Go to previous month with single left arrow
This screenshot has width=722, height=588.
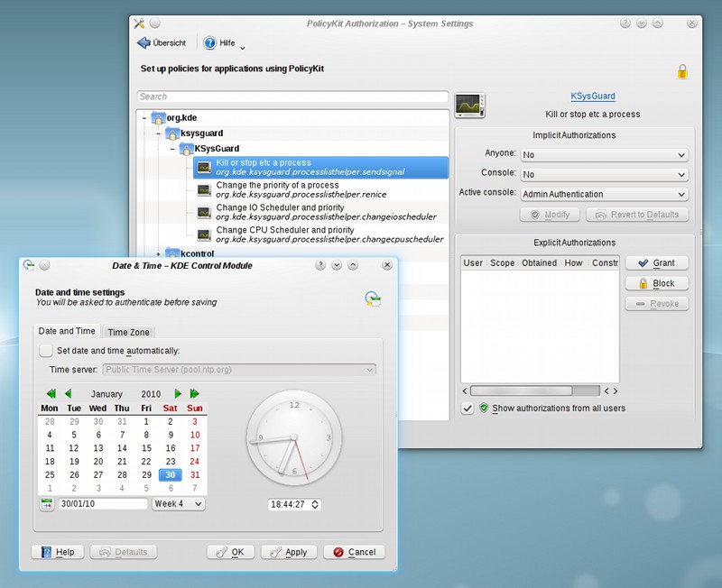(69, 394)
